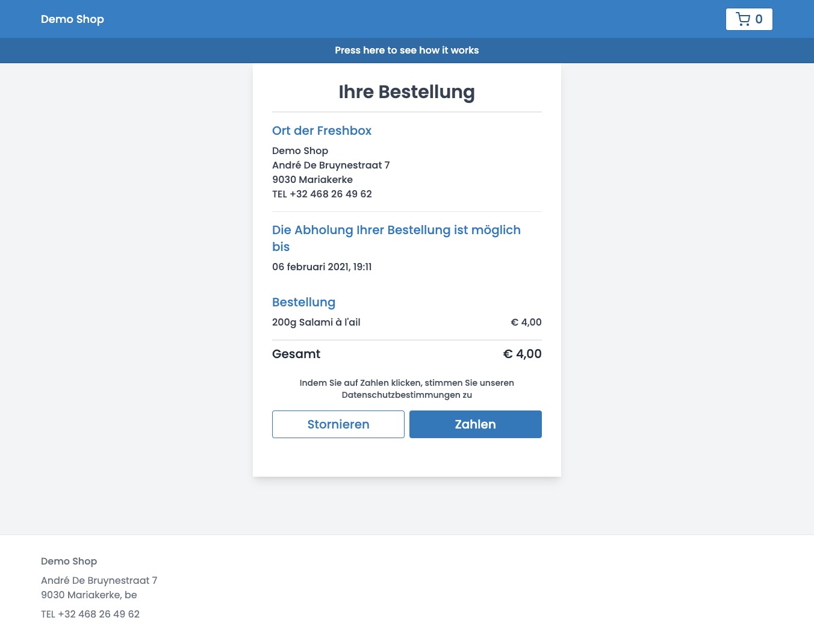Click the phone number in order card
Viewport: 814px width, 644px height.
click(322, 194)
